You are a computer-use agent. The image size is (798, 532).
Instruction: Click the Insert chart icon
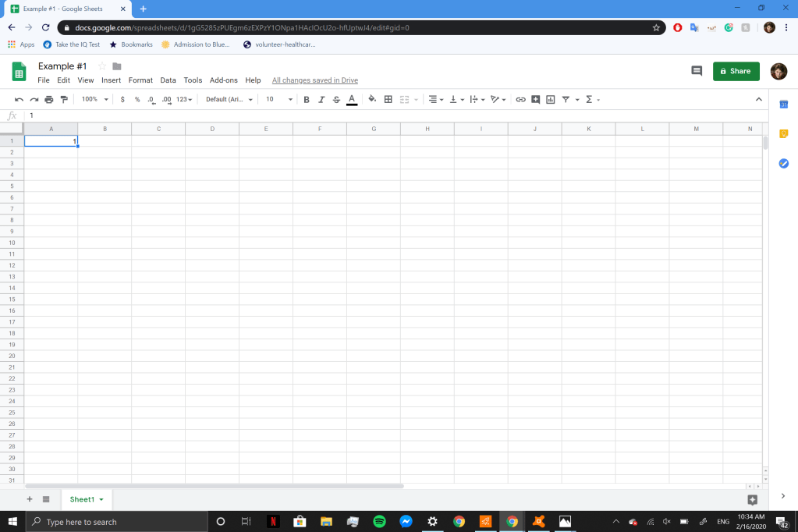[550, 100]
